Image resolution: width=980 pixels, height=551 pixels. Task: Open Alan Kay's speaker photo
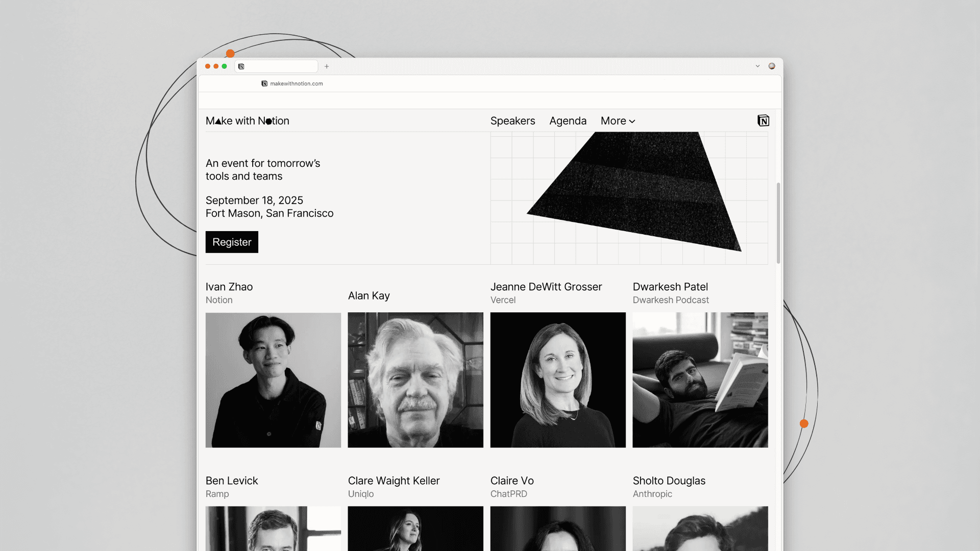click(x=415, y=380)
